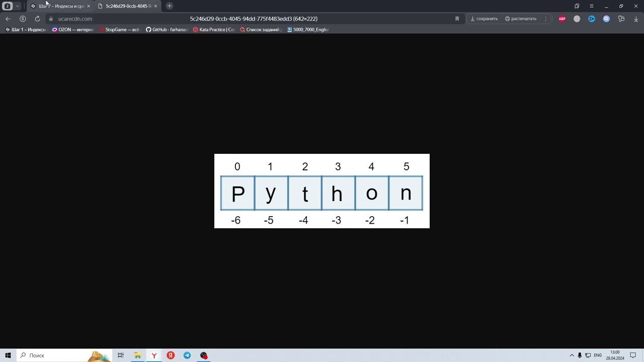
Task: Switch to the 'Шаг 7 – Индексы и срезы' tab
Action: point(60,6)
